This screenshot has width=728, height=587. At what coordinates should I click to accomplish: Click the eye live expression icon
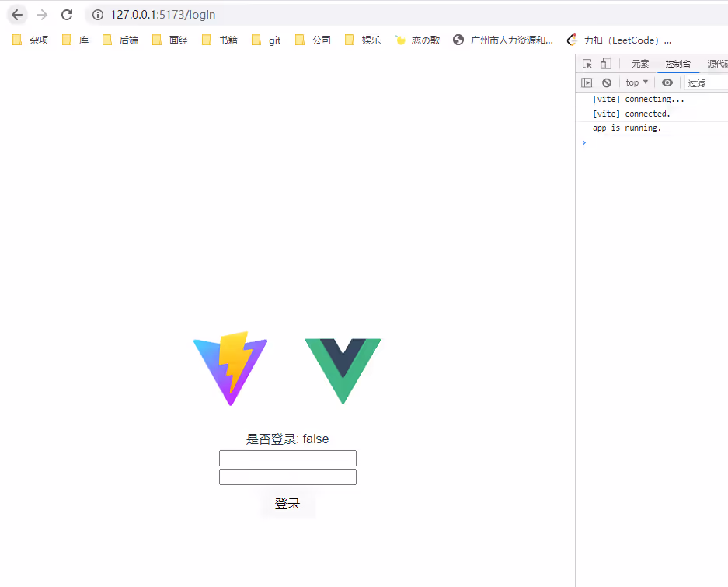[x=667, y=82]
